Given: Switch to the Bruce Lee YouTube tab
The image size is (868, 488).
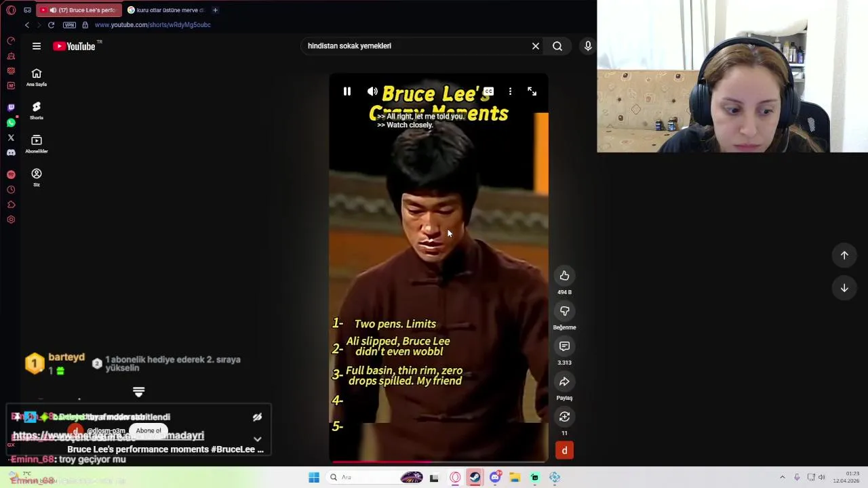Looking at the screenshot, I should [x=77, y=10].
